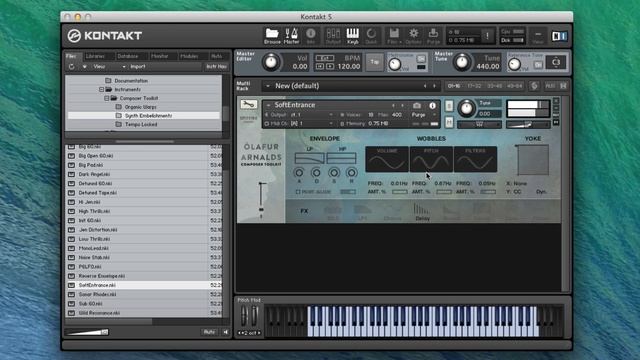Open the Files floppy-disk menu
Viewport: 640px width, 360px height.
[394, 36]
